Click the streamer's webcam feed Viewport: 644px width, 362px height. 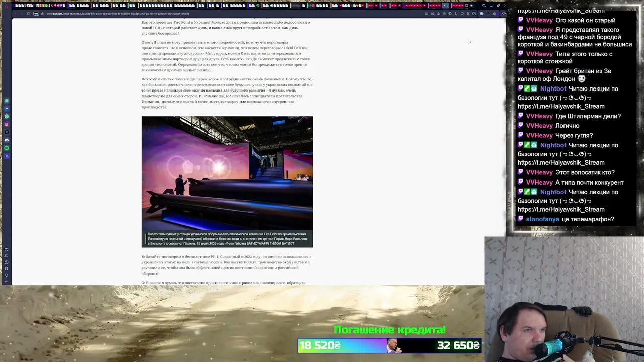pos(564,299)
